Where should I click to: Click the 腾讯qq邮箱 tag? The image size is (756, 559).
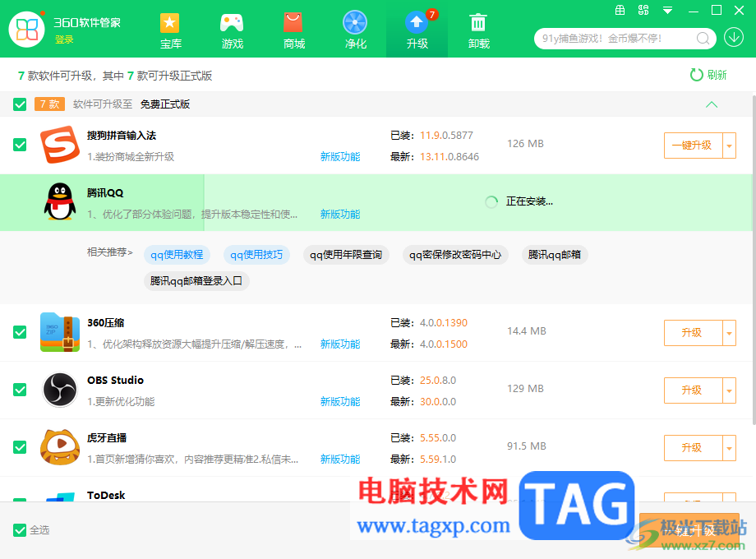point(555,255)
